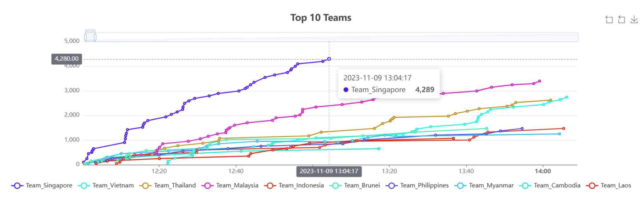This screenshot has height=201, width=644.
Task: Click final data point of magenta Malaysia line
Action: point(540,81)
